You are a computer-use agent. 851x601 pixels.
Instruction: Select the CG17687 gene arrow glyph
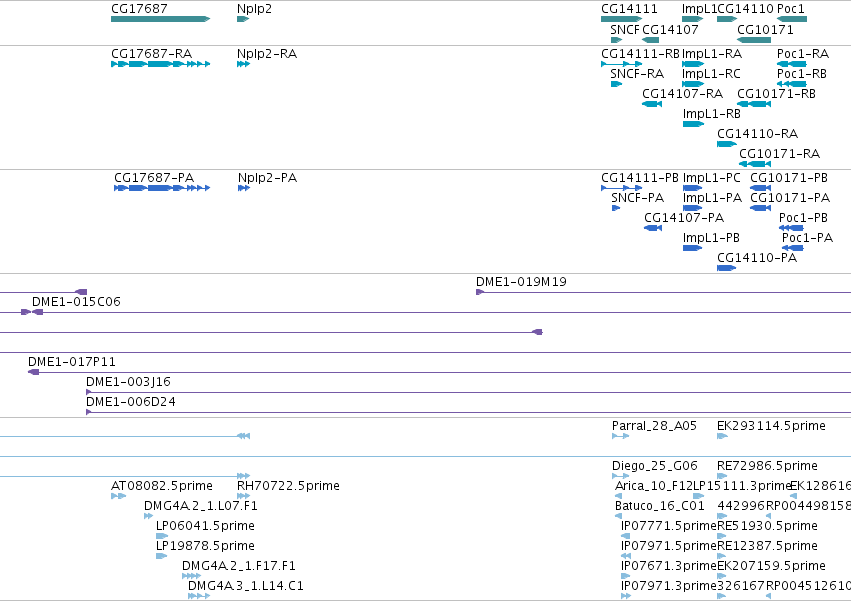pyautogui.click(x=160, y=19)
